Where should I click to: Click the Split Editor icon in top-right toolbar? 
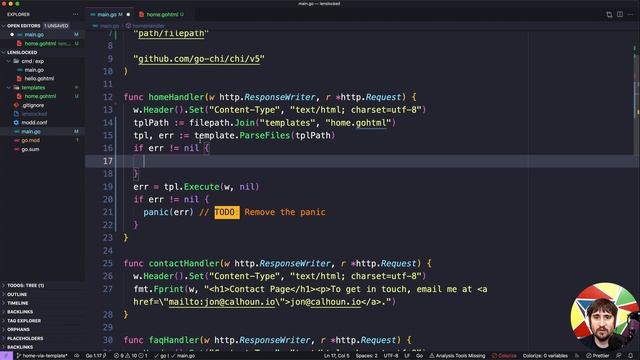pyautogui.click(x=620, y=14)
